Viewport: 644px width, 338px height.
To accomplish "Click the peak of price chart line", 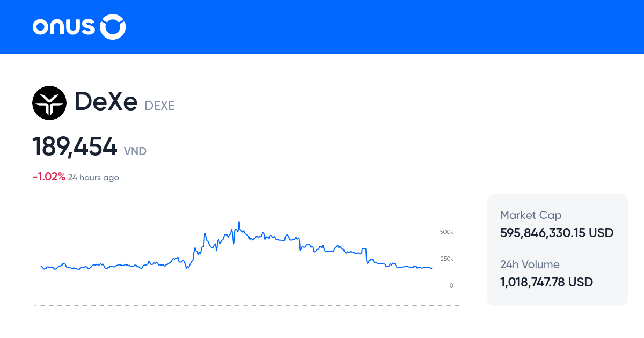I will click(x=239, y=222).
